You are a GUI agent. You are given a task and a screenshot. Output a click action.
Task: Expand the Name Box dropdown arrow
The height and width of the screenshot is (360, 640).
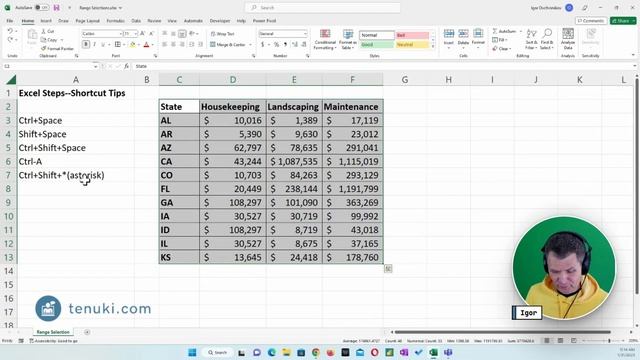click(x=95, y=66)
